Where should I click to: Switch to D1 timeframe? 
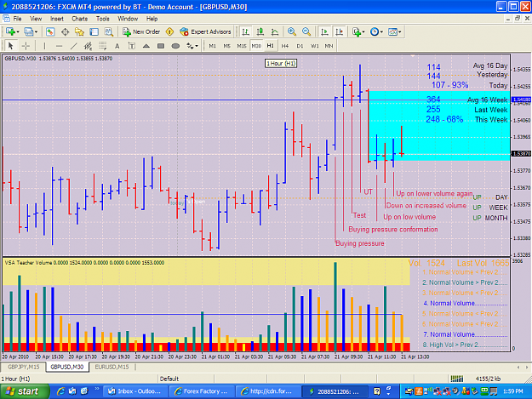click(300, 46)
